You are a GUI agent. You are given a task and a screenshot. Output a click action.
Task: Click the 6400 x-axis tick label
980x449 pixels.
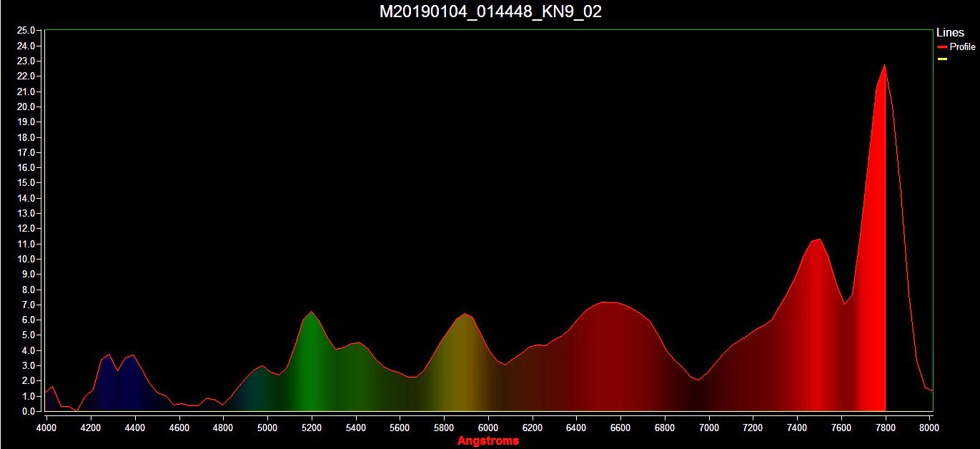click(577, 427)
